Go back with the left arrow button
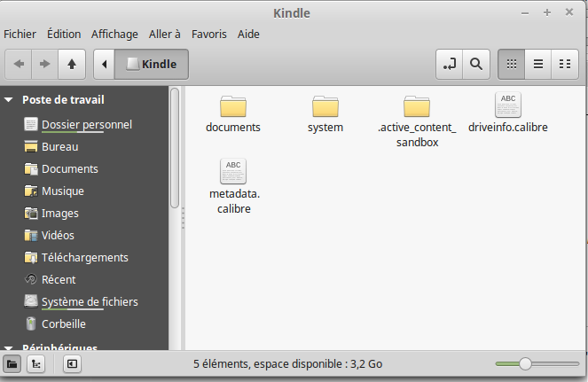 (x=19, y=64)
